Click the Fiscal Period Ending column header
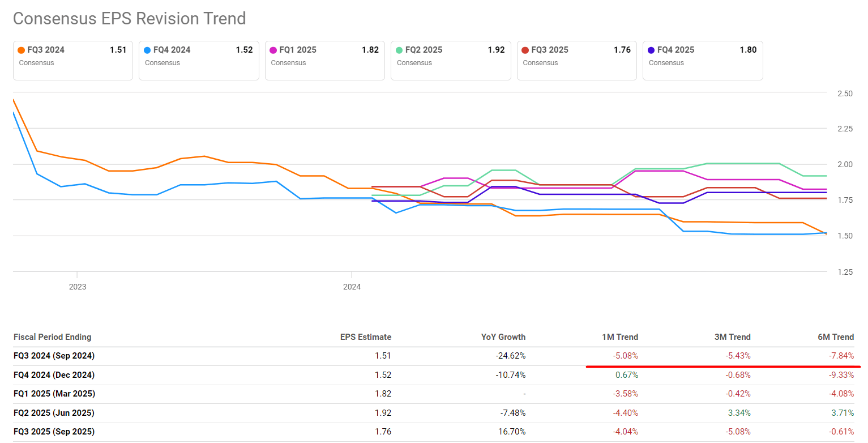Viewport: 868px width, 443px height. pos(52,337)
